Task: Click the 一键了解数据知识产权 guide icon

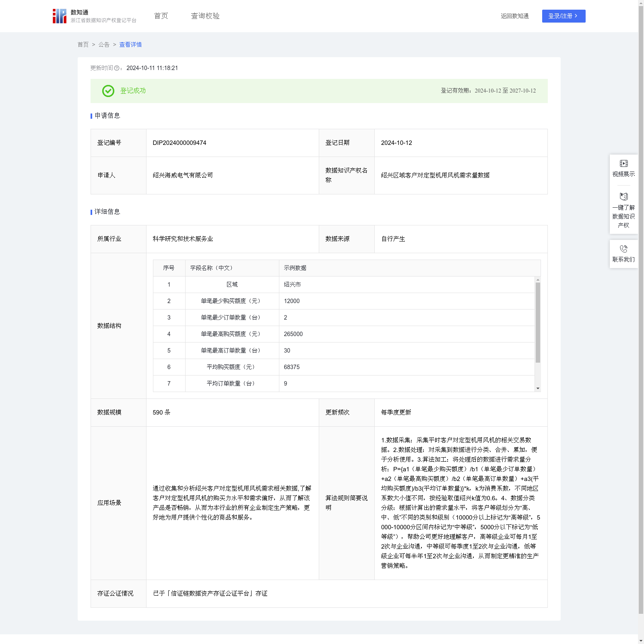Action: [x=623, y=197]
